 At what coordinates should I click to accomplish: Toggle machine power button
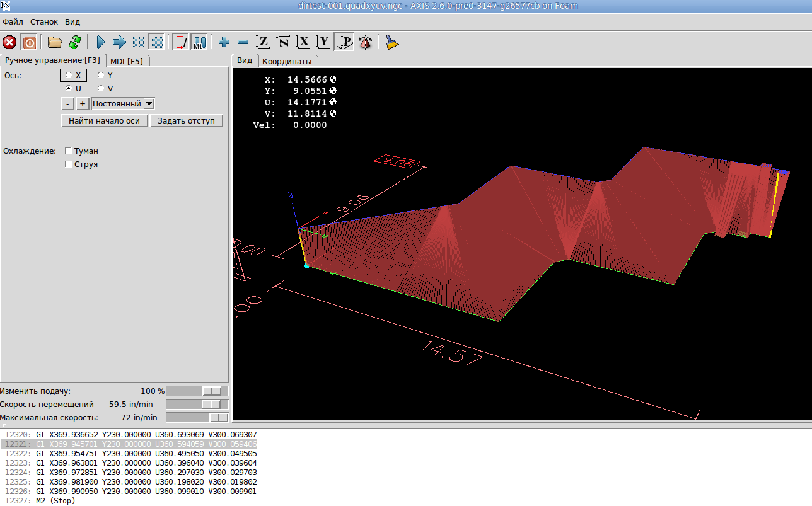point(29,42)
